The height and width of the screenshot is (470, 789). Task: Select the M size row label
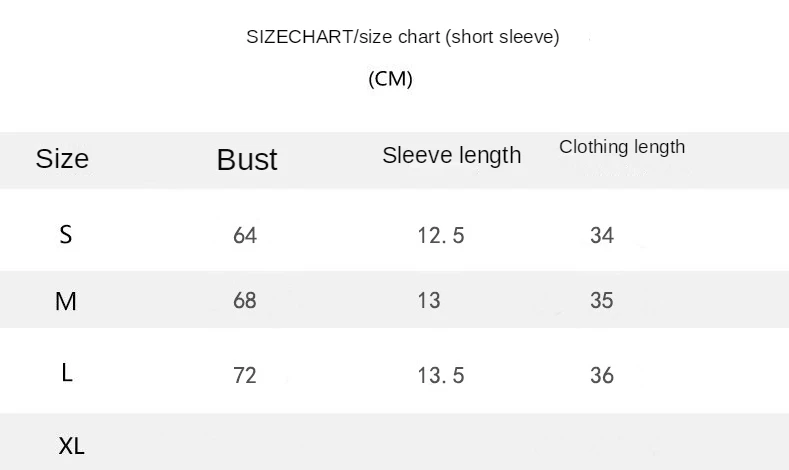[66, 301]
